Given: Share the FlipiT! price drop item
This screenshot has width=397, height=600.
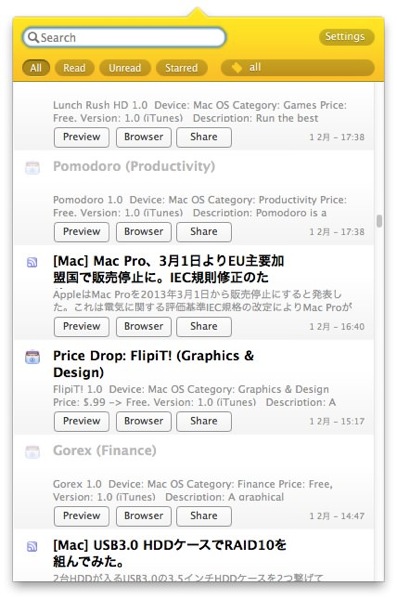Looking at the screenshot, I should 204,421.
